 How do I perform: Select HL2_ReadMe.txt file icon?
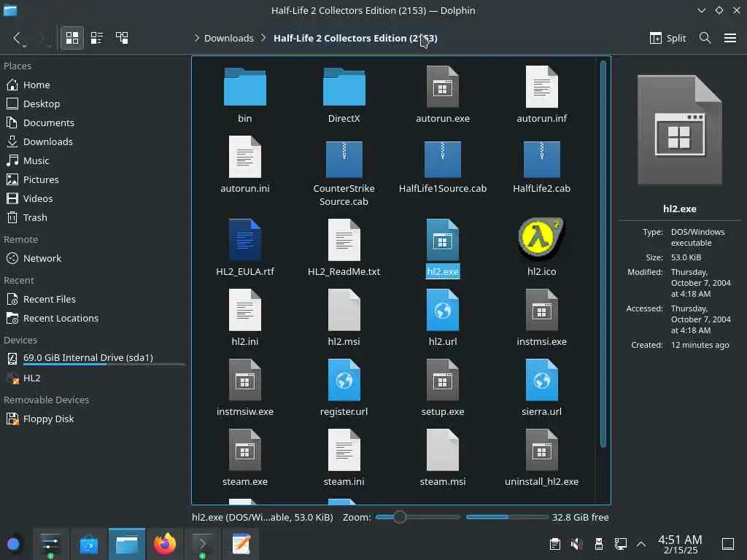pyautogui.click(x=344, y=240)
